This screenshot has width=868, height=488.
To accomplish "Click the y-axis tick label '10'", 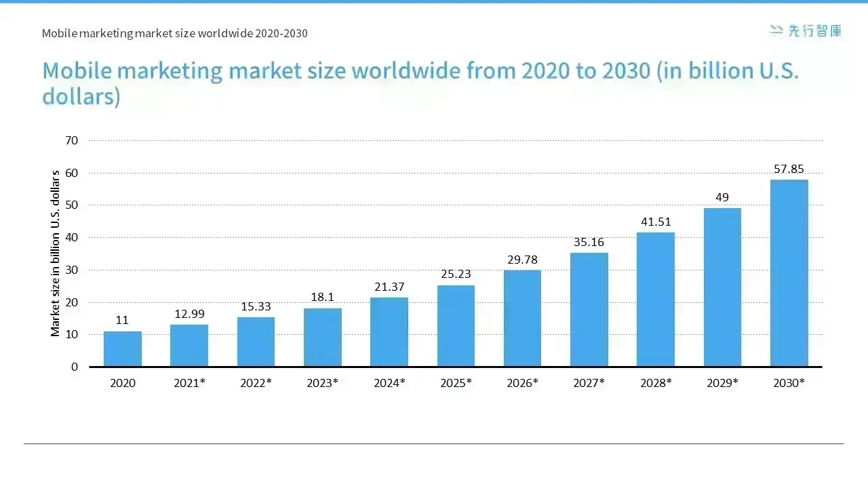I will (71, 335).
